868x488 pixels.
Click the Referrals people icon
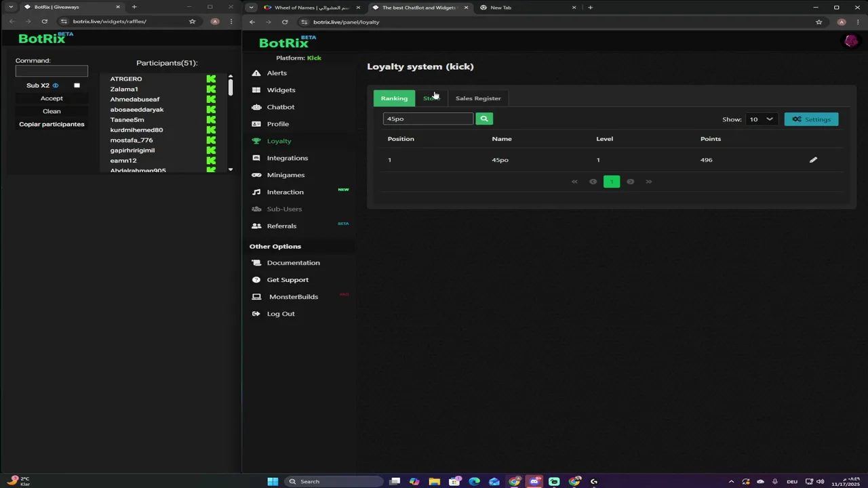point(256,226)
